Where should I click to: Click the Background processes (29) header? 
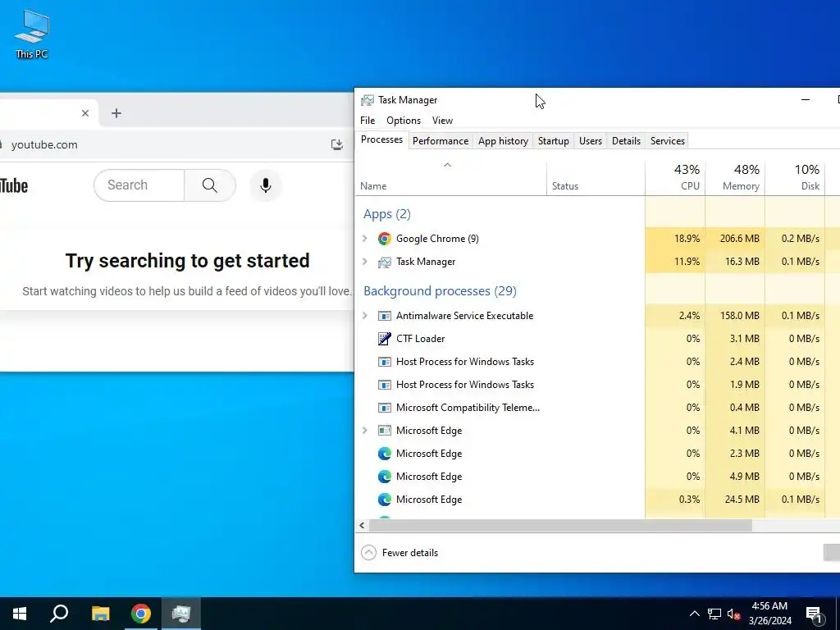pyautogui.click(x=440, y=291)
